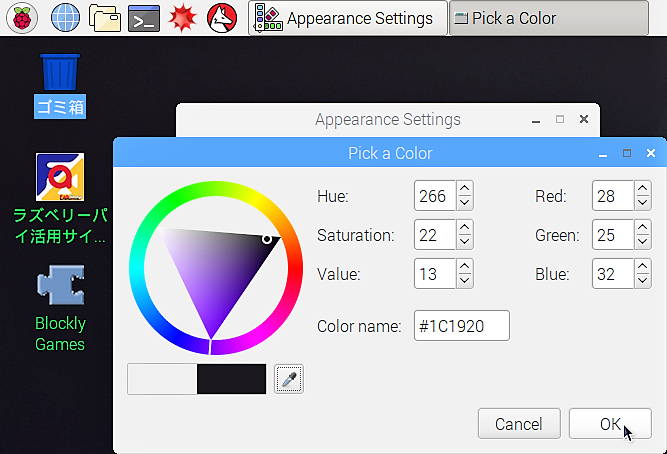The height and width of the screenshot is (454, 667).
Task: Select the Blockly Games desktop shortcut
Action: tap(60, 308)
